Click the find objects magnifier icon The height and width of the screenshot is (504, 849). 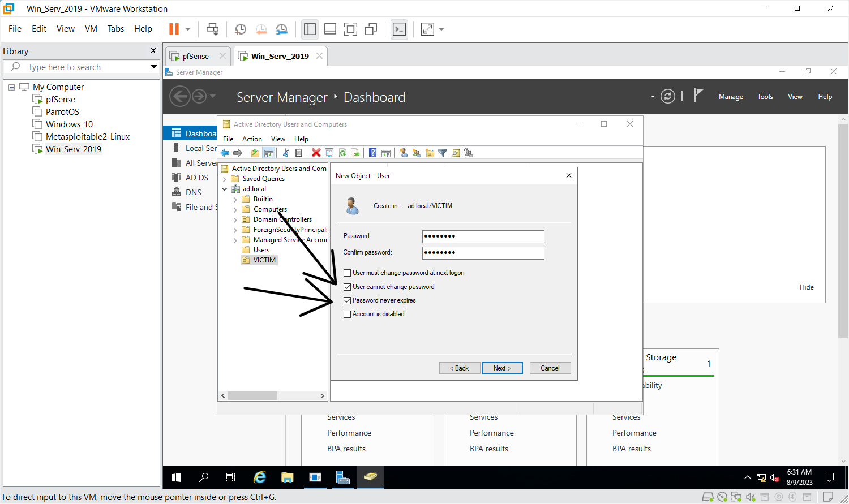pyautogui.click(x=456, y=153)
